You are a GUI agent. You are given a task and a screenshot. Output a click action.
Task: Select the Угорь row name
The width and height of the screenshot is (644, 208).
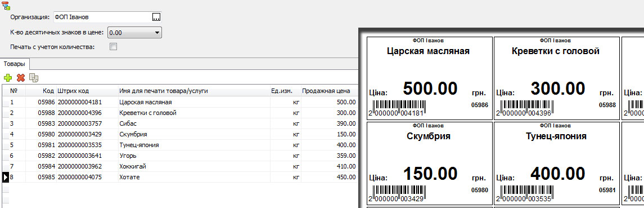click(x=194, y=156)
